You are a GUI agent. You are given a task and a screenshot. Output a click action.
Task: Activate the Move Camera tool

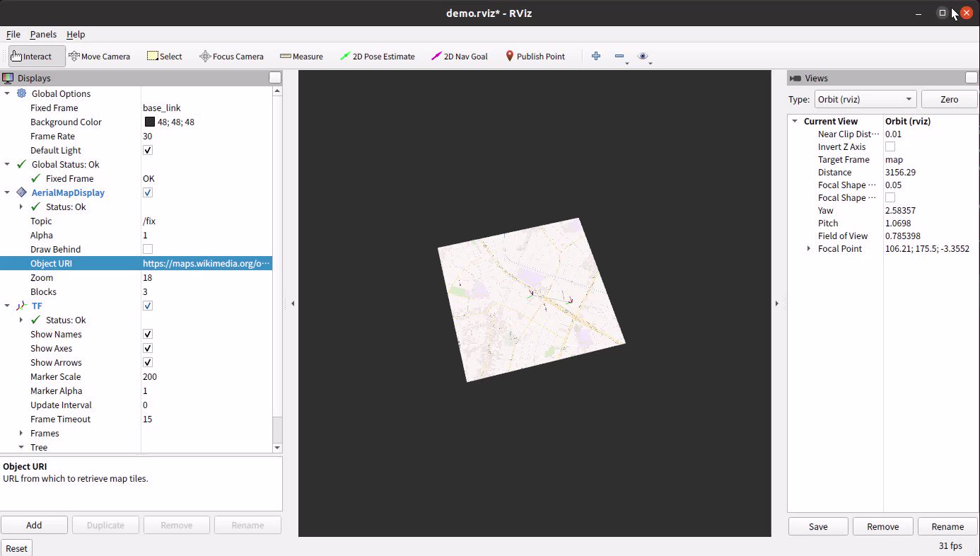[99, 56]
